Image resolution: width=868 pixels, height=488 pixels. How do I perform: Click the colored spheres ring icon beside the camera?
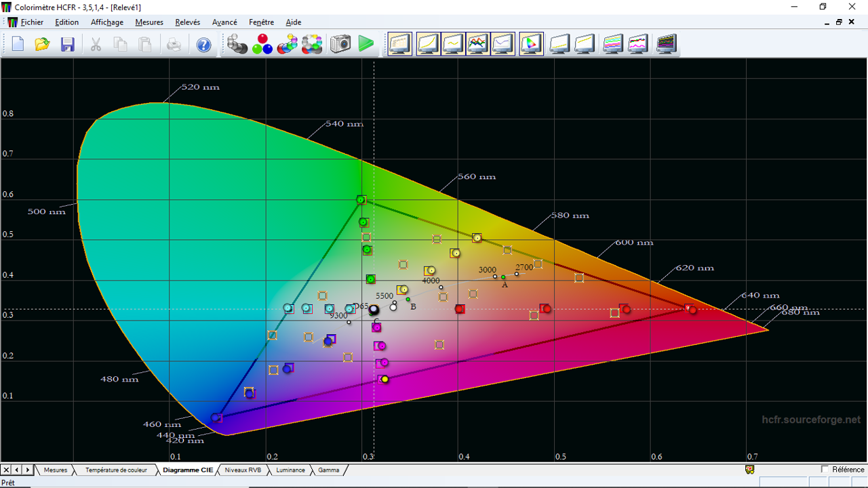[312, 45]
